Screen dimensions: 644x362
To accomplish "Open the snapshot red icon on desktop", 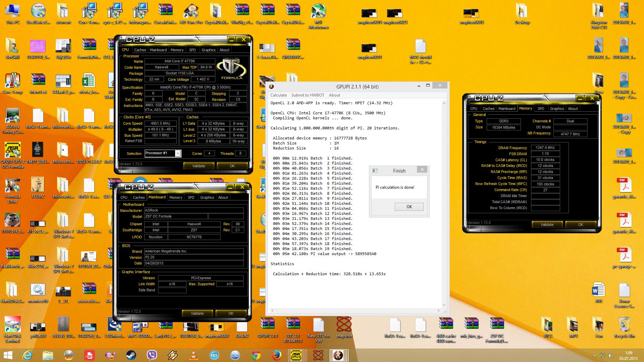I will coord(344,327).
